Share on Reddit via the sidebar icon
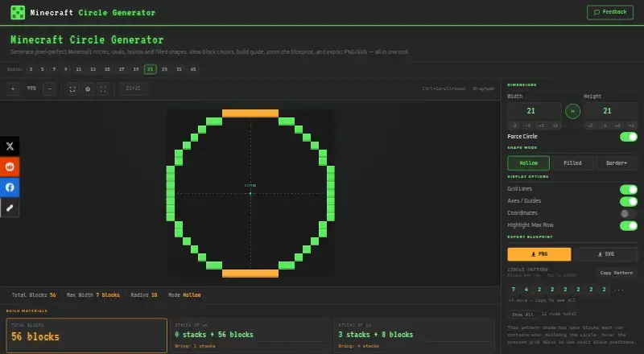The height and width of the screenshot is (354, 644). coord(10,167)
